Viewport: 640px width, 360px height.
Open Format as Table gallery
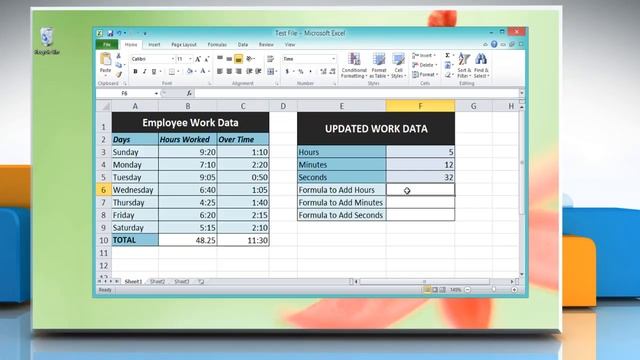(378, 65)
